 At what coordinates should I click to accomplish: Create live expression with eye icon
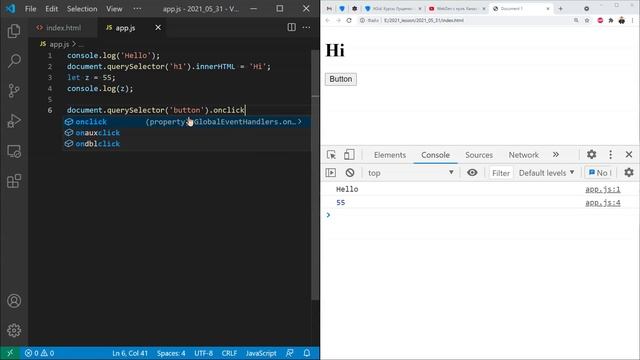(x=472, y=173)
